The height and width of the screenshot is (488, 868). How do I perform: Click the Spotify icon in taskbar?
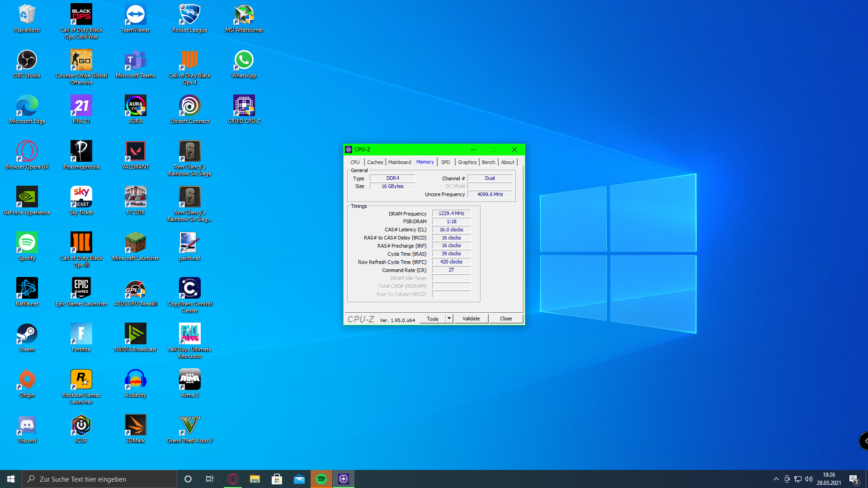(321, 479)
